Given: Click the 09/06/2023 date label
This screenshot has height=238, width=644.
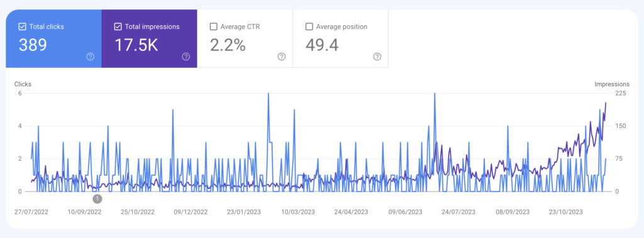Looking at the screenshot, I should [406, 212].
